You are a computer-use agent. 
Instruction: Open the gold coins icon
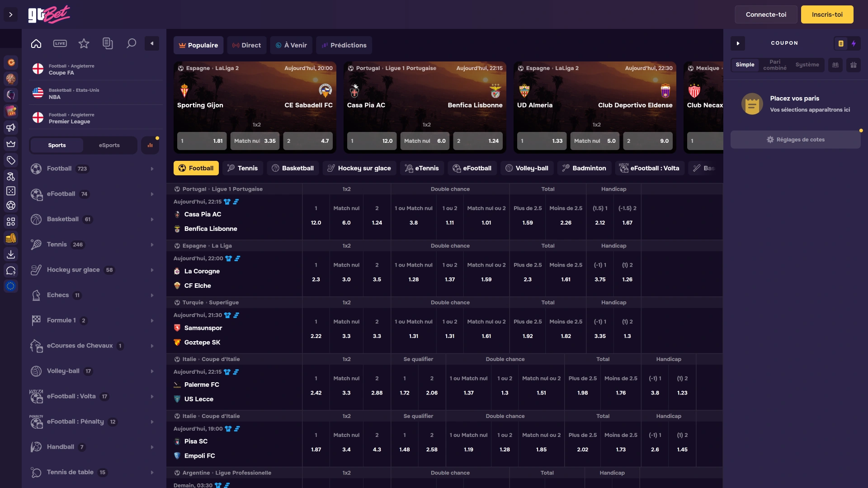pyautogui.click(x=11, y=238)
